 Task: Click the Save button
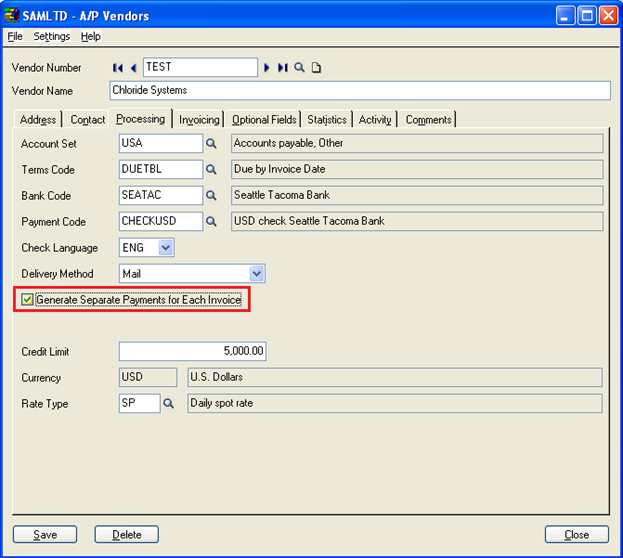click(45, 535)
